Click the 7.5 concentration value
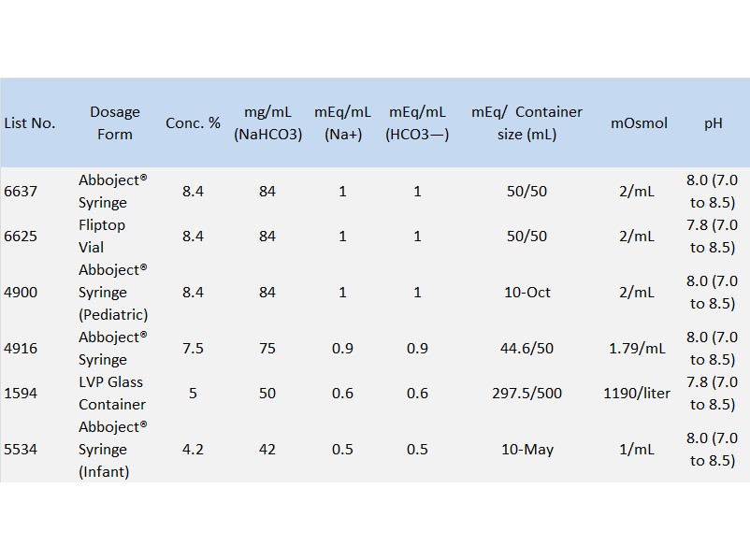 193,348
